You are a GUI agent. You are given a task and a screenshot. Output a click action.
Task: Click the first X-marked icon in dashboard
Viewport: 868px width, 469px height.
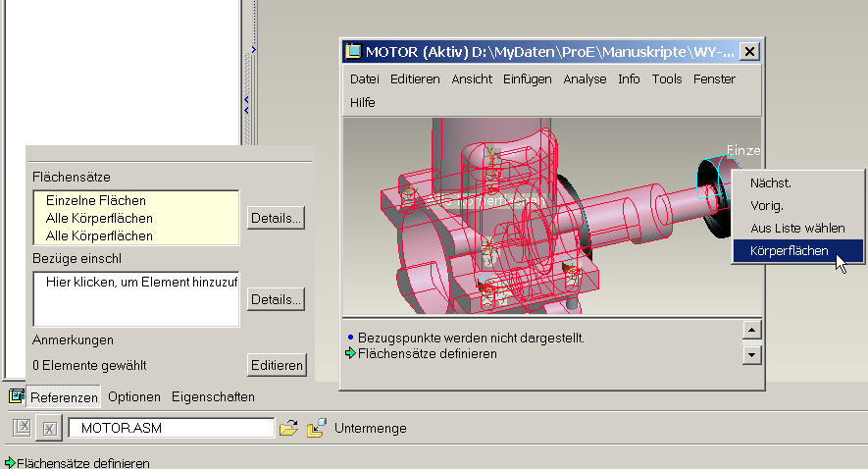23,428
